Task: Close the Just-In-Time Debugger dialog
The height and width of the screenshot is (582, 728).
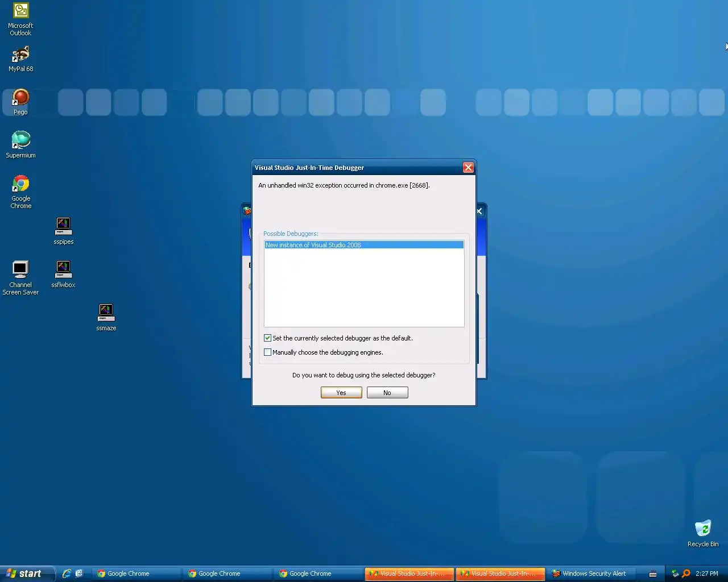Action: [468, 167]
